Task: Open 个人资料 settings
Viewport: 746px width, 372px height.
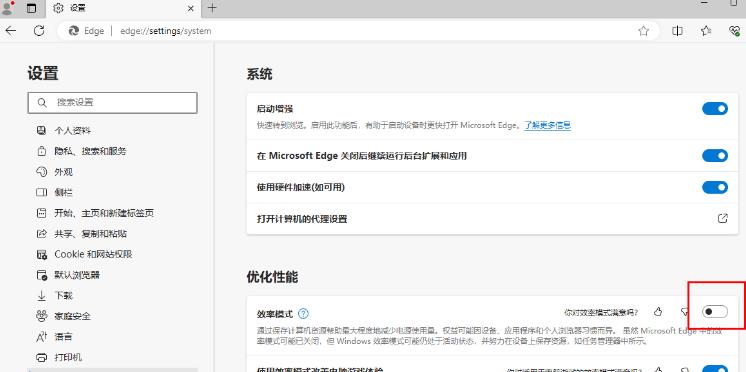Action: [x=72, y=130]
